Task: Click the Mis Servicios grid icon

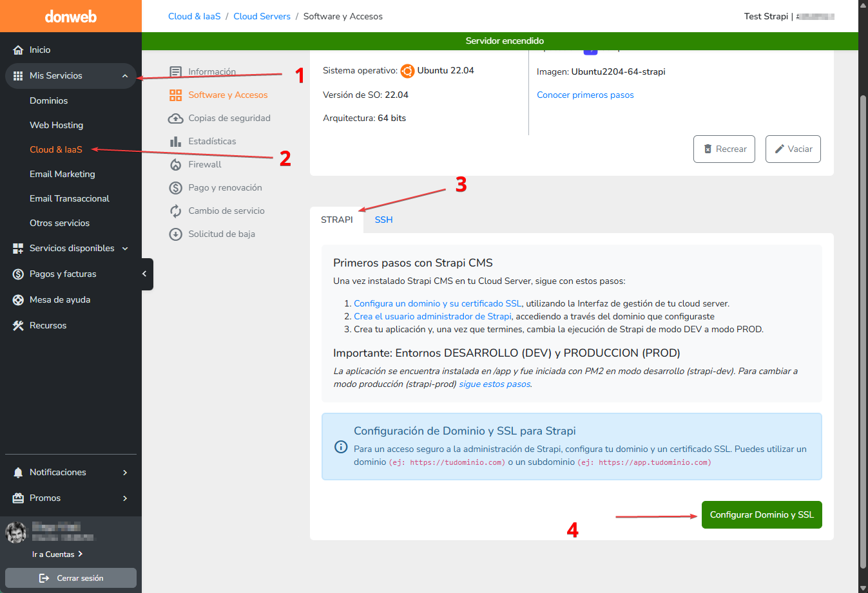Action: tap(18, 76)
